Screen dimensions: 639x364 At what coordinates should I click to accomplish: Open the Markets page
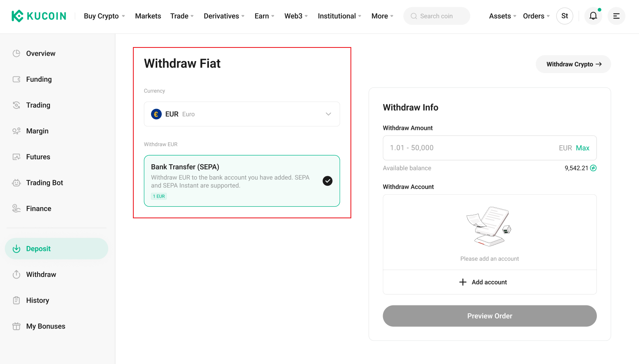coord(148,16)
